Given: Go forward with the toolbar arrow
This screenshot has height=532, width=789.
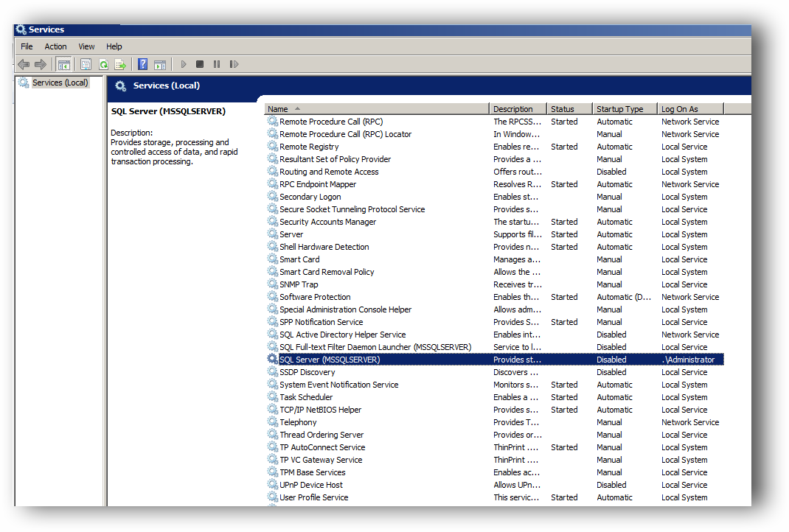Looking at the screenshot, I should 41,64.
